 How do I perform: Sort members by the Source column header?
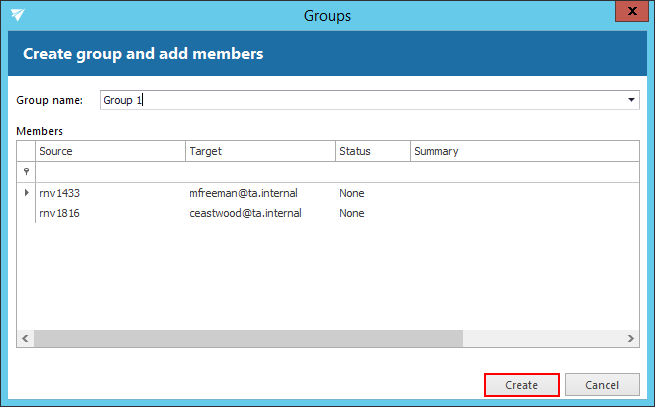click(x=110, y=151)
